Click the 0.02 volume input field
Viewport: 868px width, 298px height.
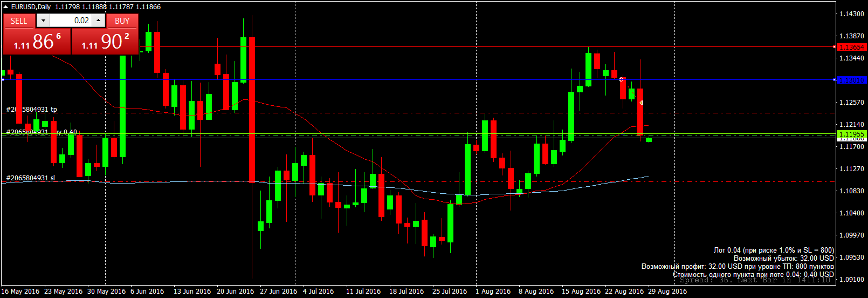point(71,21)
